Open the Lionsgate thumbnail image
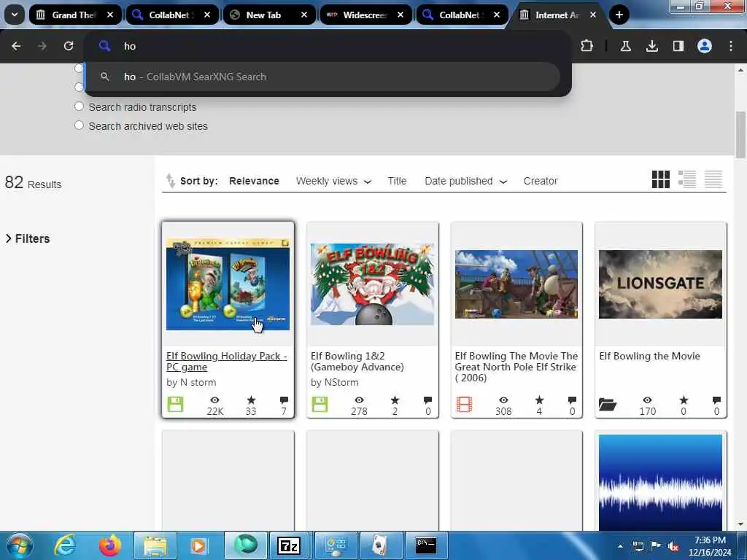This screenshot has width=747, height=560. [x=660, y=284]
